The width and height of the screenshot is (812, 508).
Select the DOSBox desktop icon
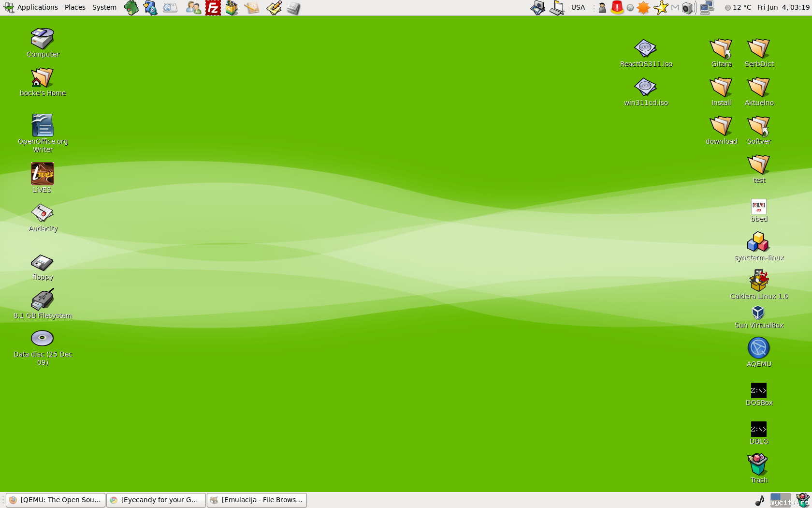759,395
